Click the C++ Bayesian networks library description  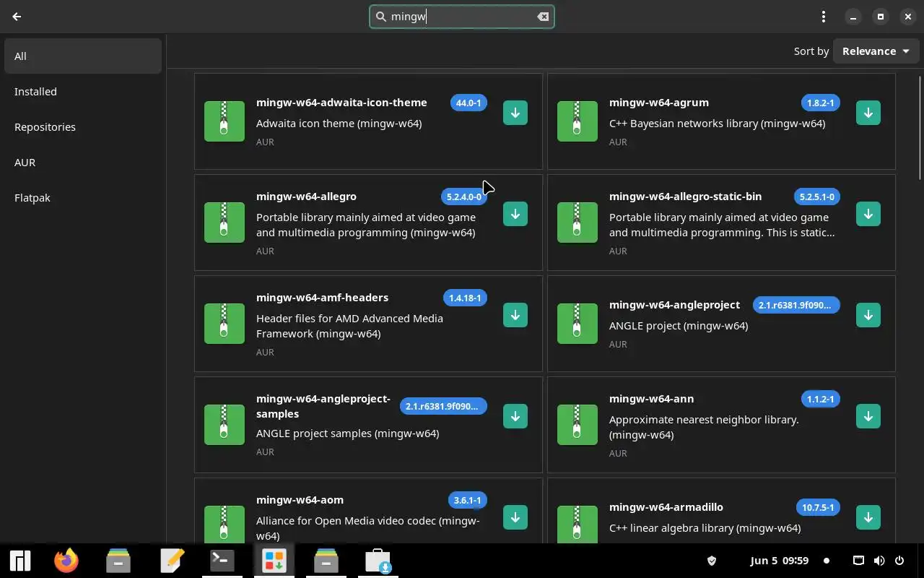[717, 124]
